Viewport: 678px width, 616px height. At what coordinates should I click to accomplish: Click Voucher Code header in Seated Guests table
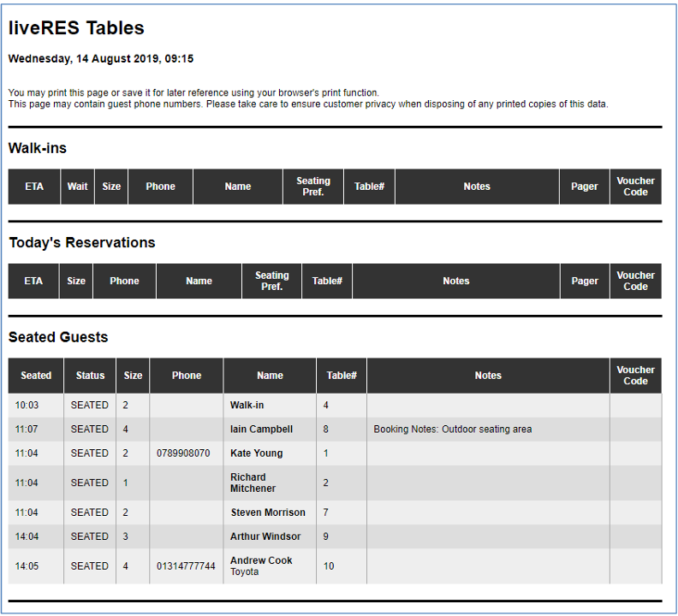pyautogui.click(x=635, y=376)
